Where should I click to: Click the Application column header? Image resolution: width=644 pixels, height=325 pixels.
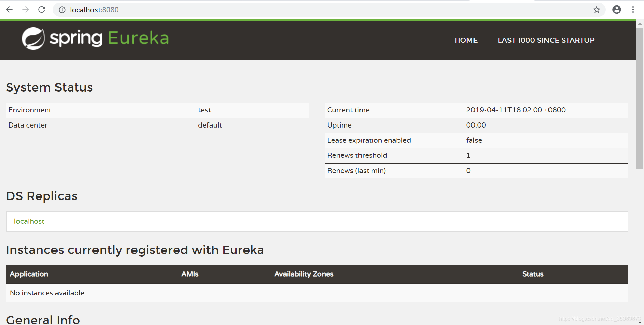pos(29,274)
